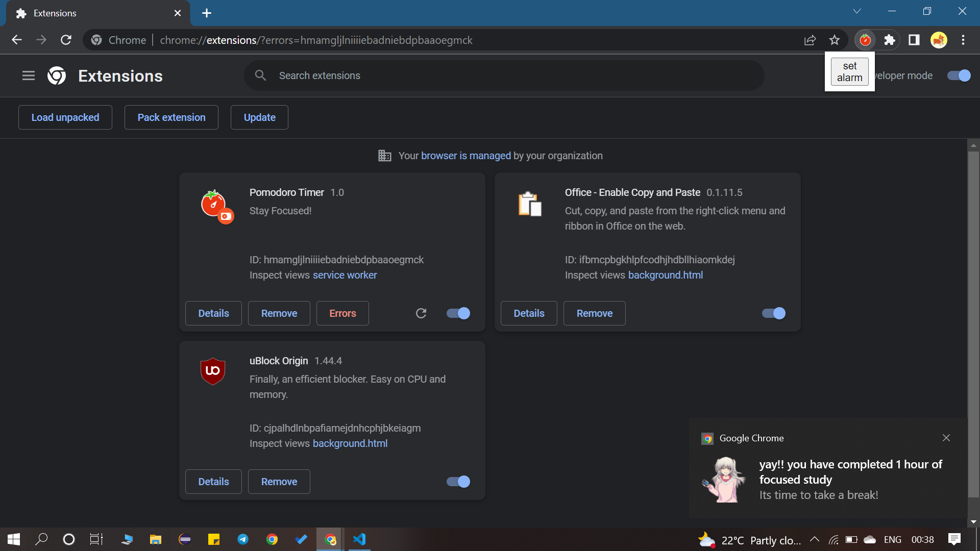980x551 pixels.
Task: Bookmark this page using the star icon
Action: (835, 40)
